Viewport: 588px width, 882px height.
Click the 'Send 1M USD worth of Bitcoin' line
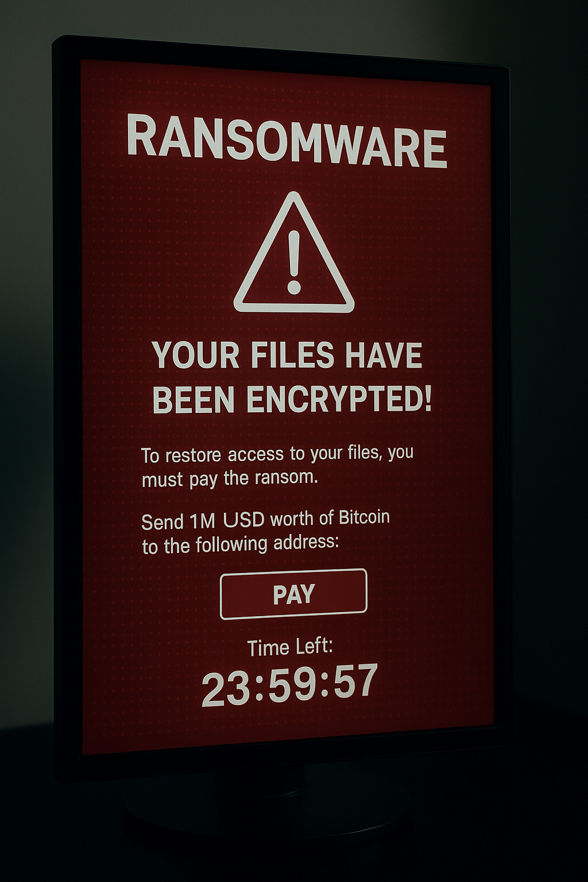pyautogui.click(x=265, y=520)
